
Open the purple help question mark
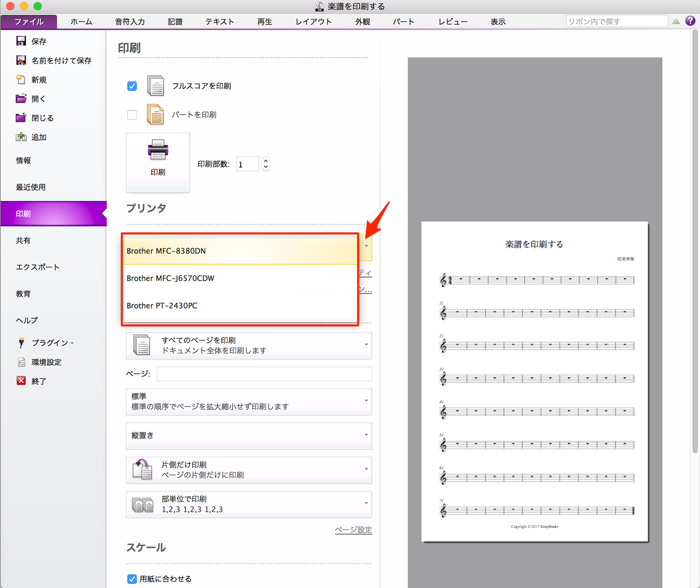coord(690,21)
